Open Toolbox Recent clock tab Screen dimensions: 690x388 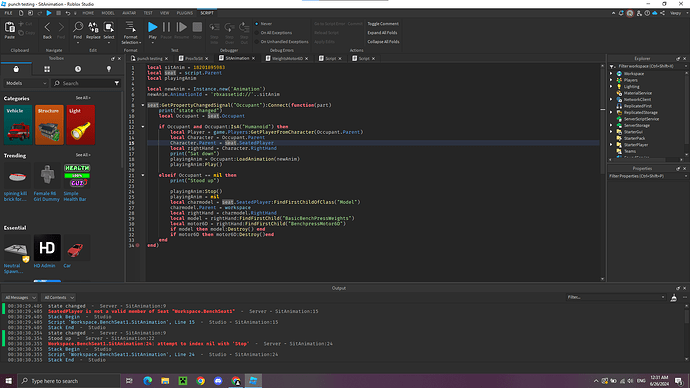coord(78,69)
